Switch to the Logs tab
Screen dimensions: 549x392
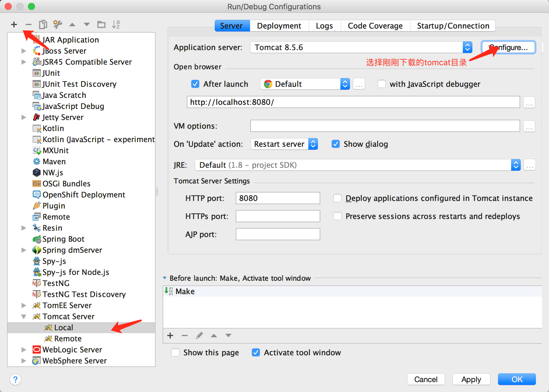(324, 26)
